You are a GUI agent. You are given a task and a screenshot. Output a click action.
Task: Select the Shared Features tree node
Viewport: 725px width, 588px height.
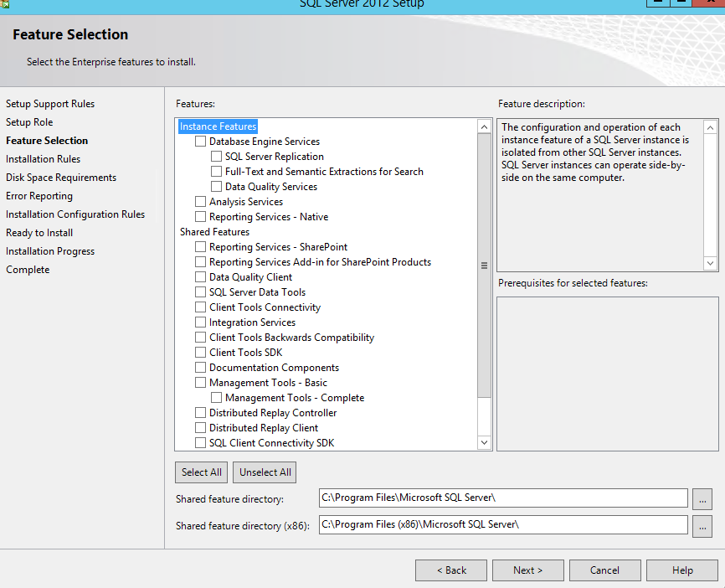click(214, 232)
